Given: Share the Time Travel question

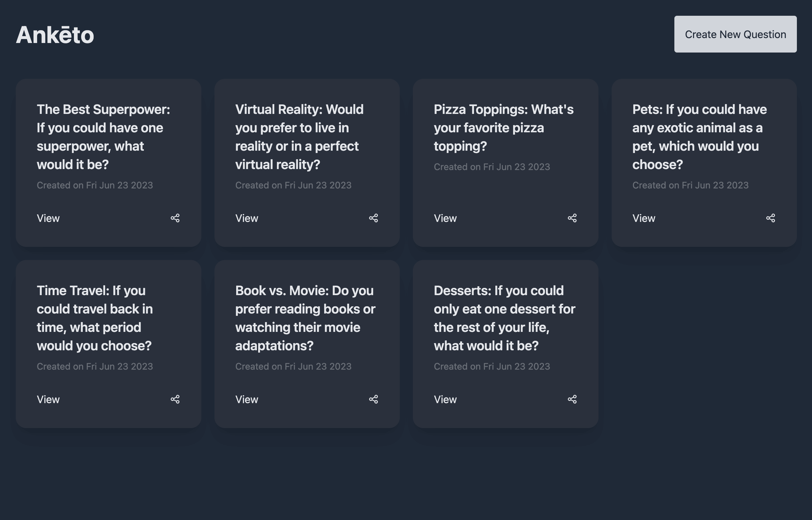Looking at the screenshot, I should 175,400.
